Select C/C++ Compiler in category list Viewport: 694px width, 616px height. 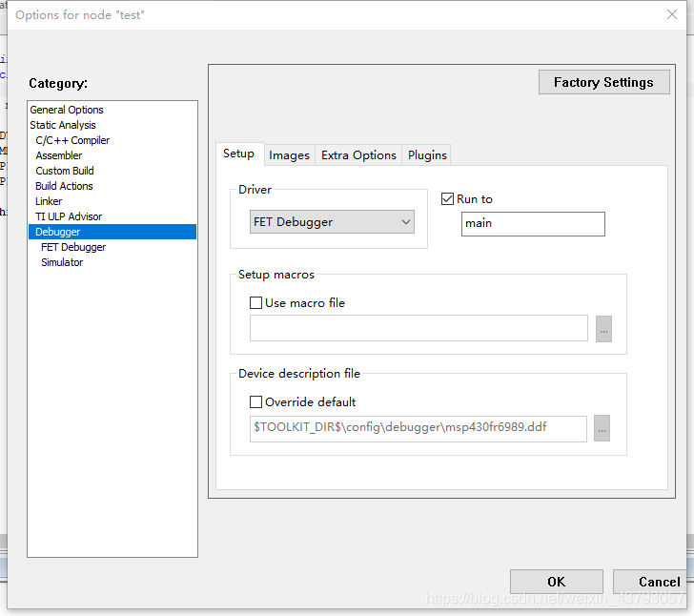(x=72, y=140)
